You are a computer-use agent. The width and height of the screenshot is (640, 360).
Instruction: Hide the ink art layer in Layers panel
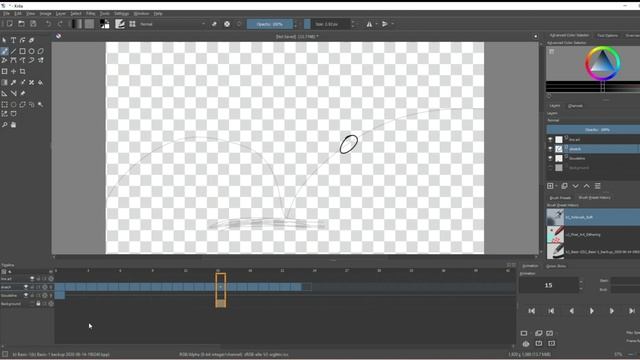[550, 140]
